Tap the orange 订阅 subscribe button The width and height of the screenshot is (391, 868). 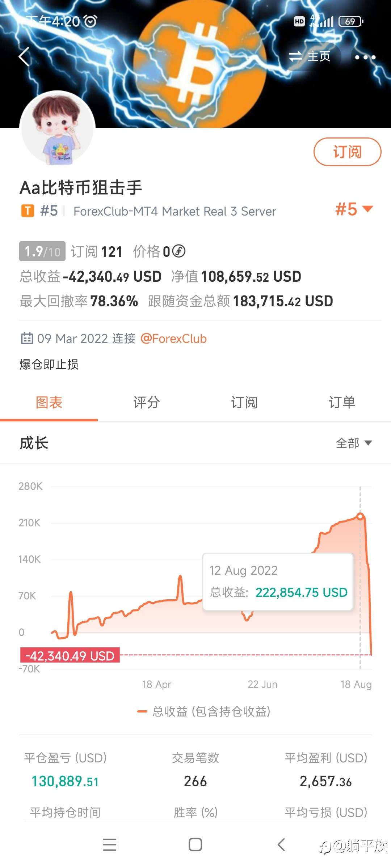pyautogui.click(x=347, y=152)
